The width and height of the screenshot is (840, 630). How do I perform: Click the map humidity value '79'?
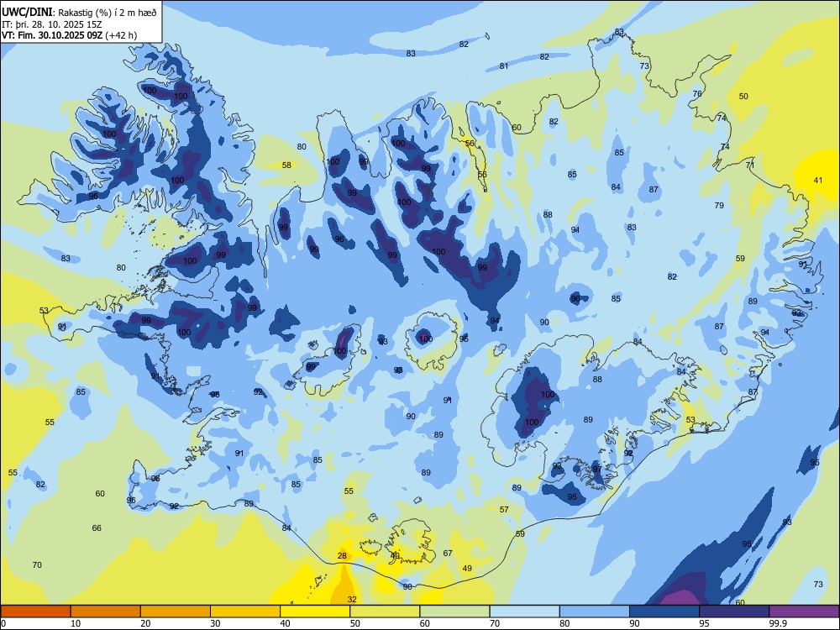pos(719,205)
